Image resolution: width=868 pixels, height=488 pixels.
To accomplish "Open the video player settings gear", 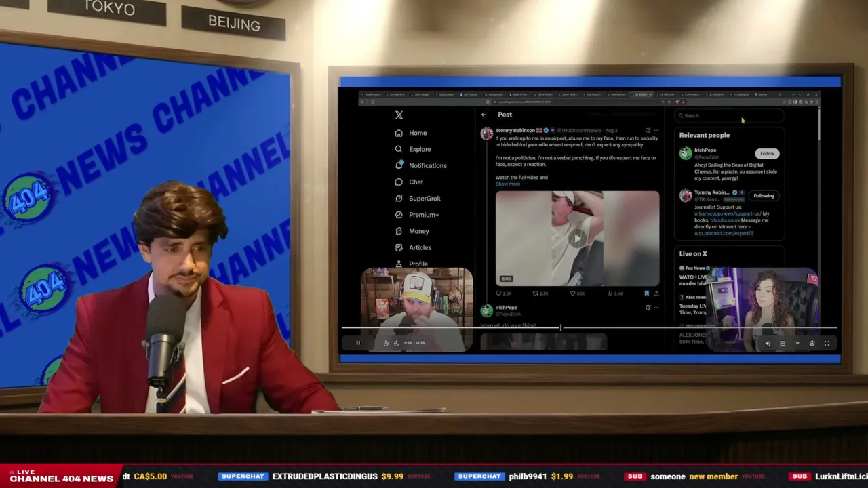I will point(812,344).
